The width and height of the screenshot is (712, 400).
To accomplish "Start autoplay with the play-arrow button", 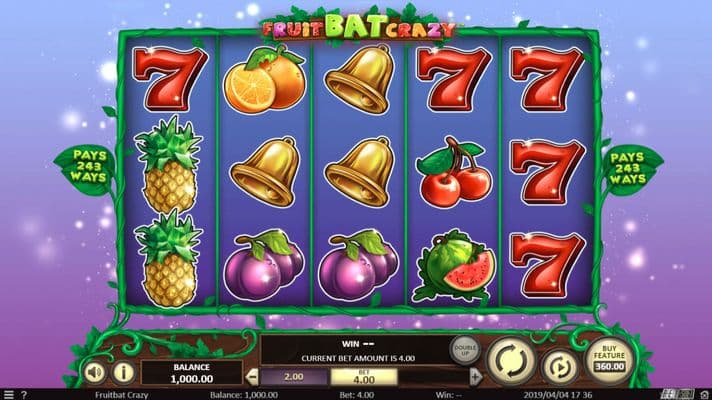I will point(559,367).
